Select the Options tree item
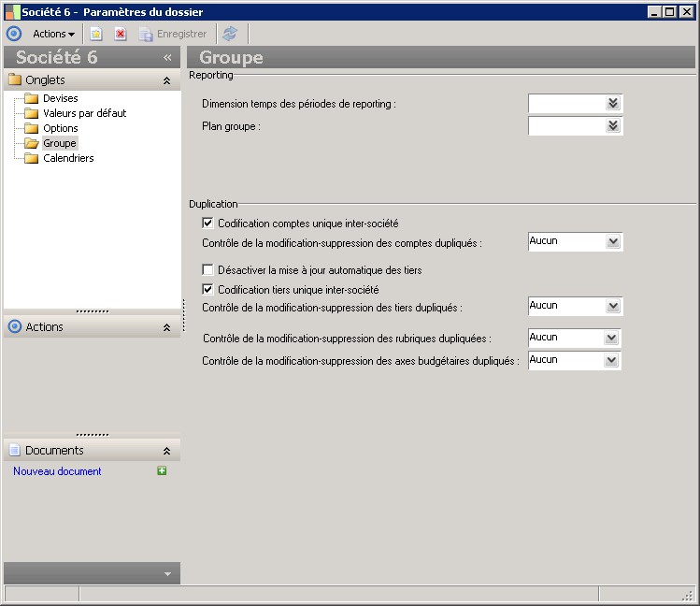This screenshot has width=700, height=606. click(60, 128)
